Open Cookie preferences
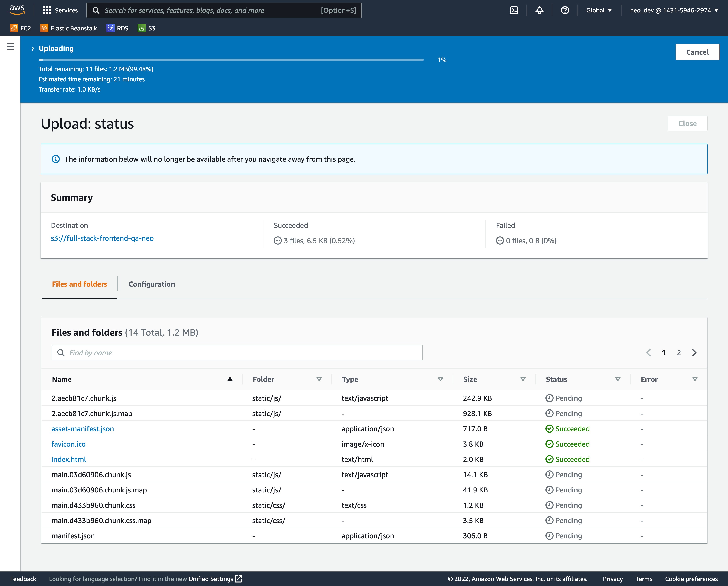This screenshot has height=586, width=728. point(691,579)
